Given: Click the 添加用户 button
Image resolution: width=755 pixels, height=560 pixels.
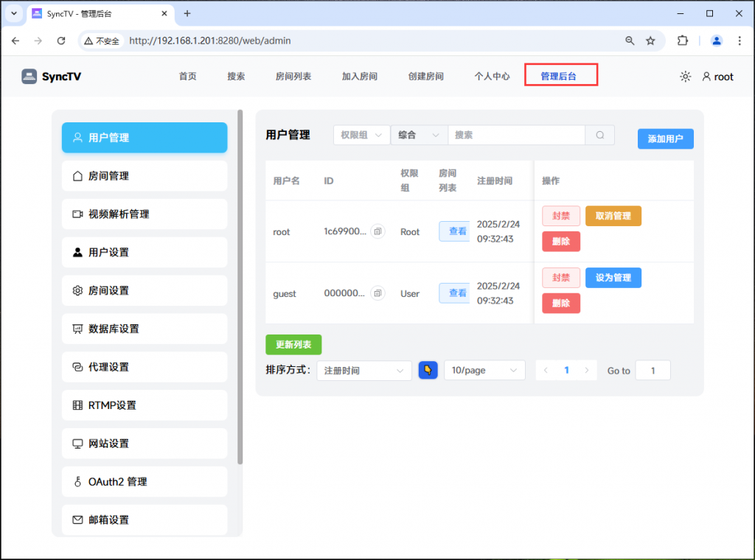Looking at the screenshot, I should tap(665, 139).
